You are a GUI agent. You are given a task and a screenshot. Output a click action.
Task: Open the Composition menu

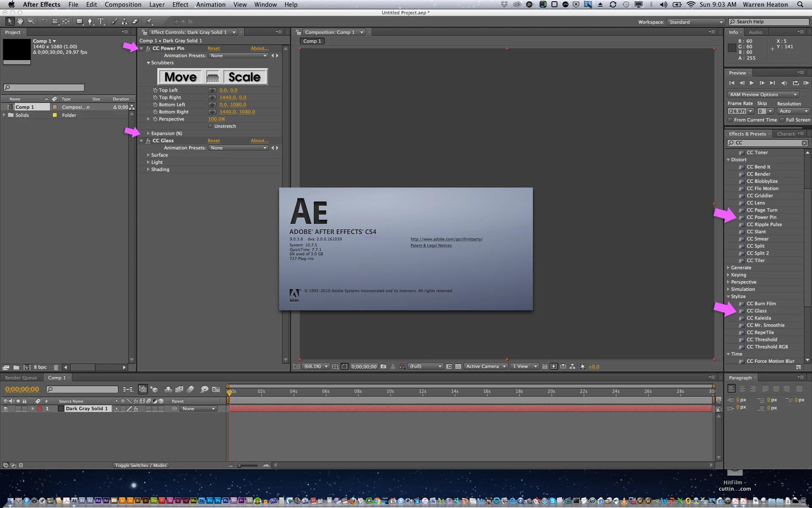coord(123,5)
